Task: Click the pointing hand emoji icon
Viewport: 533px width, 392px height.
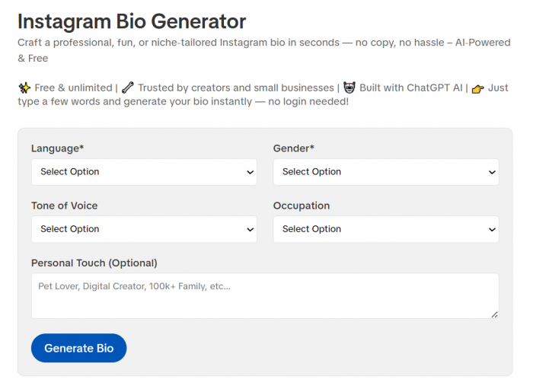Action: (x=478, y=89)
